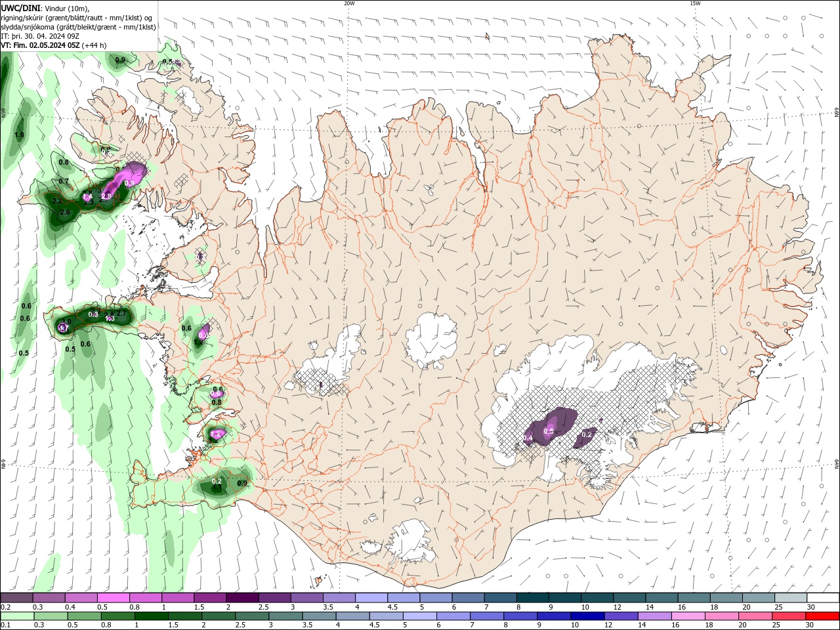Click the pink 1.2 value near Reykjavík

tap(217, 434)
